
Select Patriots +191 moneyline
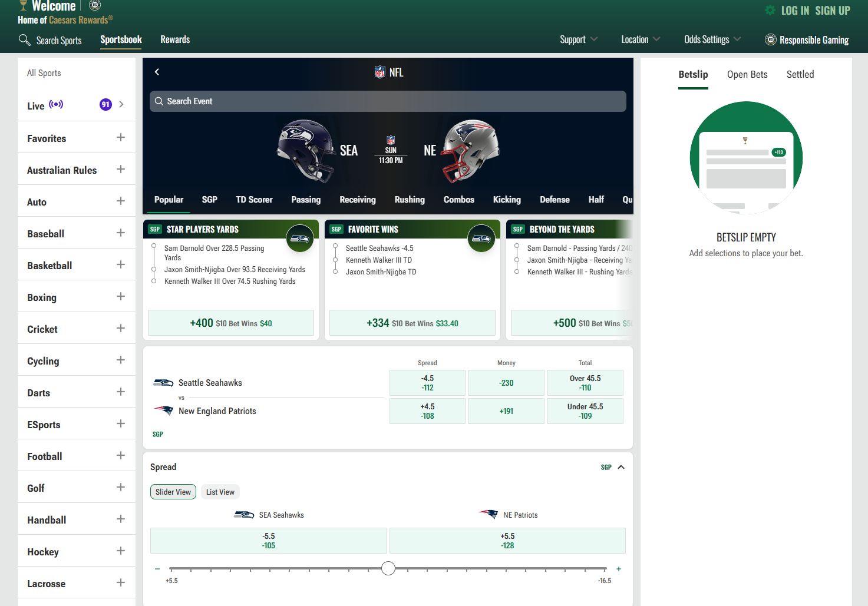click(506, 411)
